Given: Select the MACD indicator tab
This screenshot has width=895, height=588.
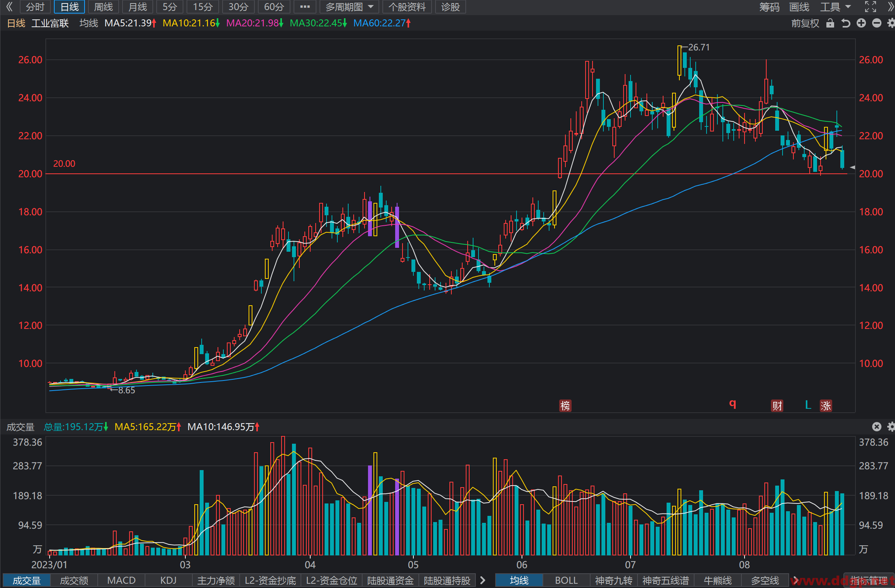Looking at the screenshot, I should [x=121, y=580].
